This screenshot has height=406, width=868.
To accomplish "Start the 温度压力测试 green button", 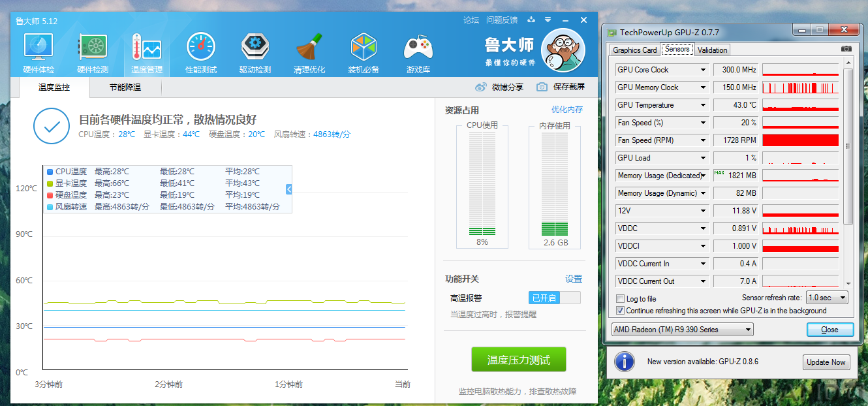I will [519, 360].
